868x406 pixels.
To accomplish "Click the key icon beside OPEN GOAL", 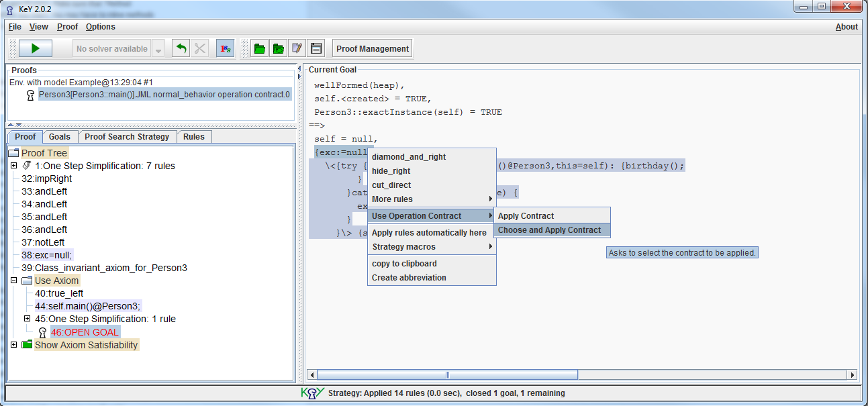I will [42, 332].
